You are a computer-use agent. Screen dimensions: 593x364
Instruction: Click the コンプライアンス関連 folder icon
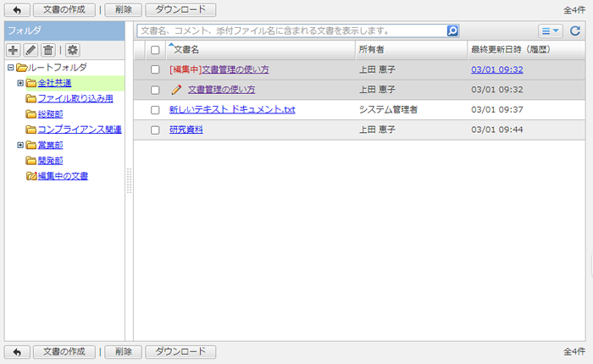tap(31, 130)
